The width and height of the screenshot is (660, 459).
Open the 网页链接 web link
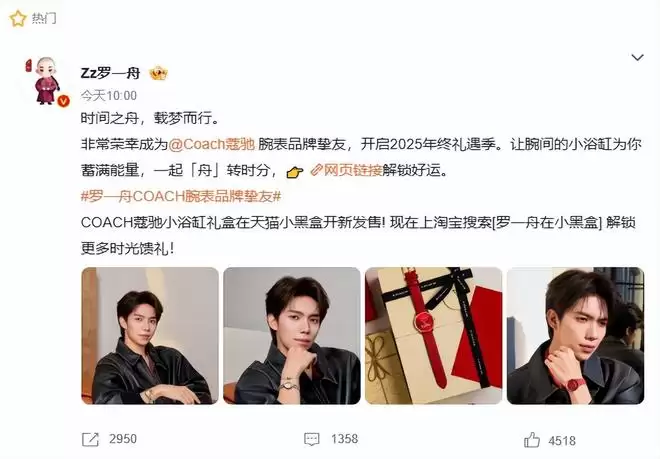[x=346, y=171]
